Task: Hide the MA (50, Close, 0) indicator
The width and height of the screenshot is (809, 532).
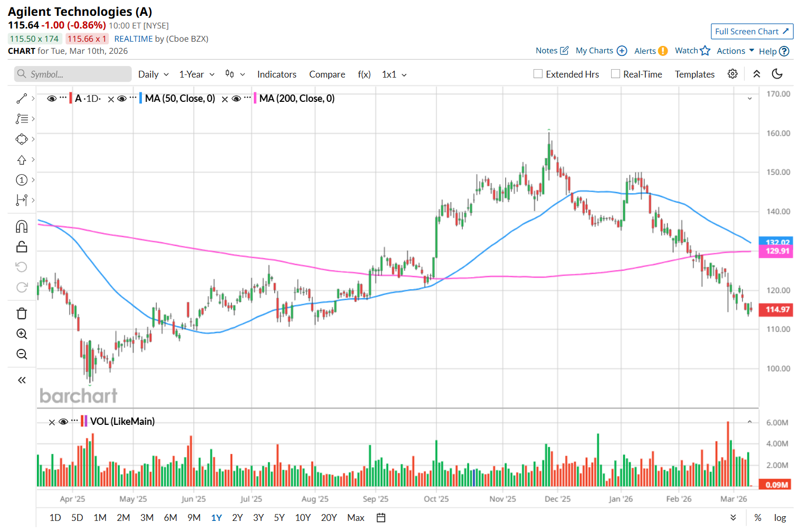Action: (x=122, y=99)
